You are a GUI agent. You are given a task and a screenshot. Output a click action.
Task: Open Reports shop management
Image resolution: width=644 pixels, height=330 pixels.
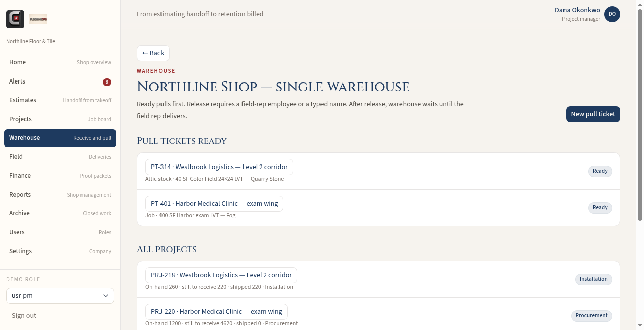tap(60, 195)
